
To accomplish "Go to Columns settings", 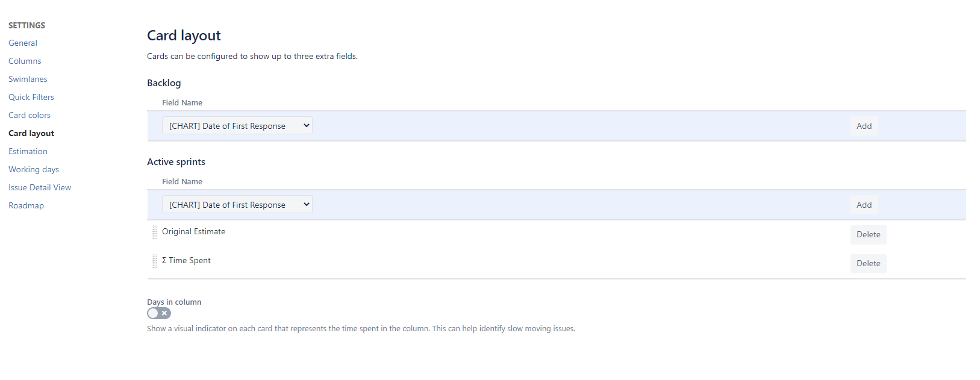I will coord(25,61).
